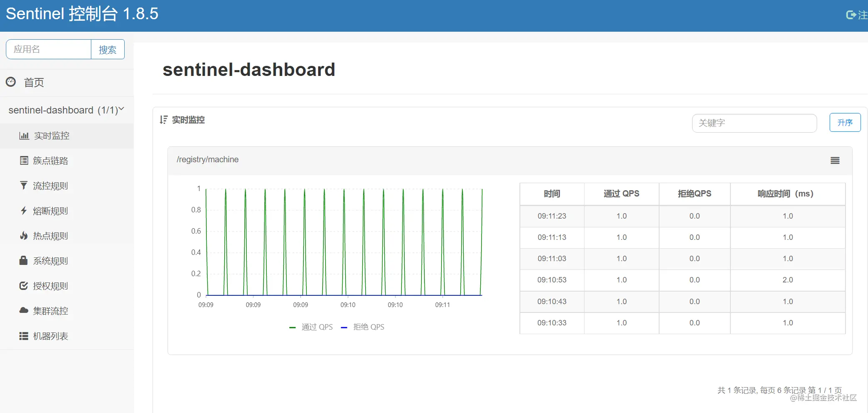Select the 热点规则 flame icon

click(24, 236)
